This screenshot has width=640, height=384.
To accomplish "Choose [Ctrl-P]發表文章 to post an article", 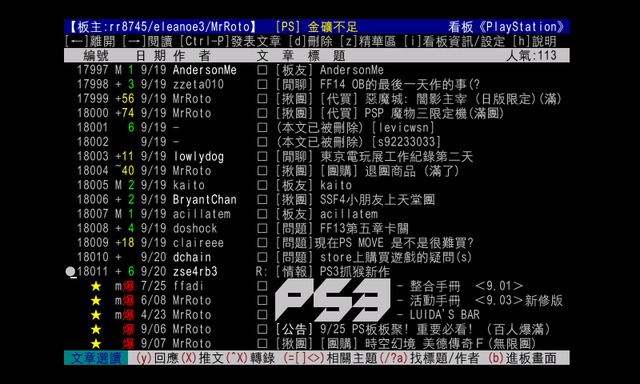I will pos(231,41).
